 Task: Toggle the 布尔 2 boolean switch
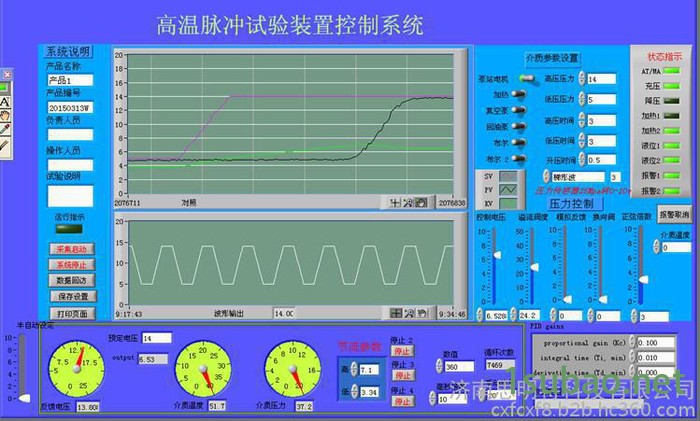pyautogui.click(x=518, y=158)
